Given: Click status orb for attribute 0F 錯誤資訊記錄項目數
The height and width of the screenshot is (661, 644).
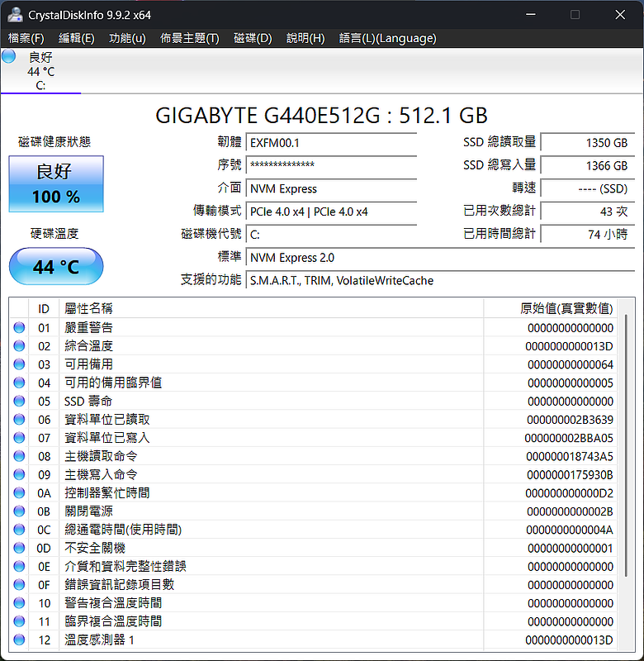Looking at the screenshot, I should click(x=19, y=585).
